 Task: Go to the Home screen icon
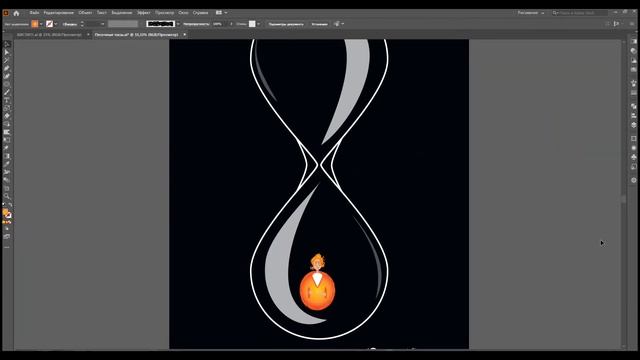coord(16,13)
